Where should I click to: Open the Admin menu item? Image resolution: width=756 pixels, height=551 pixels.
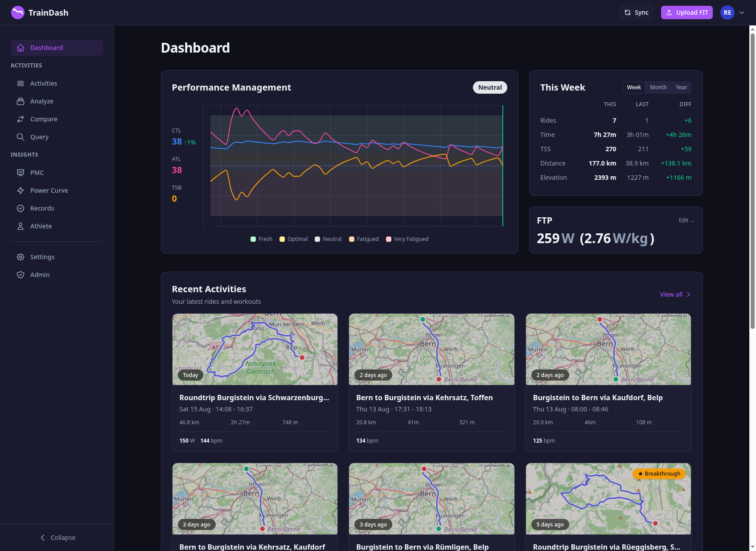[x=57, y=275]
